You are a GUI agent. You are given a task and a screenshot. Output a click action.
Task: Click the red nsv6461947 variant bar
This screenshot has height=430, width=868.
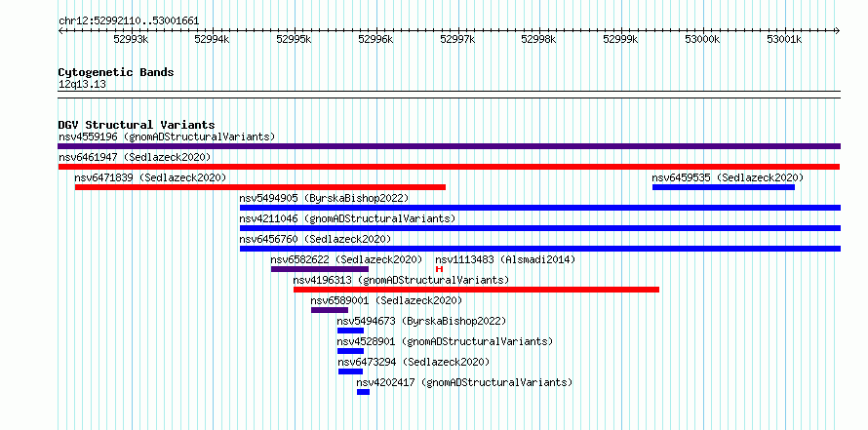point(449,167)
